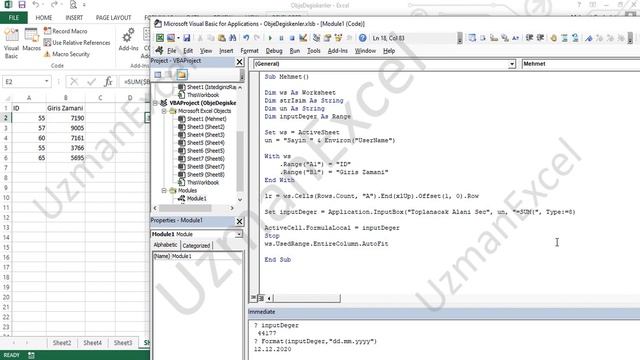Save the VBA project with disk icon
The width and height of the screenshot is (640, 360).
coord(187,38)
